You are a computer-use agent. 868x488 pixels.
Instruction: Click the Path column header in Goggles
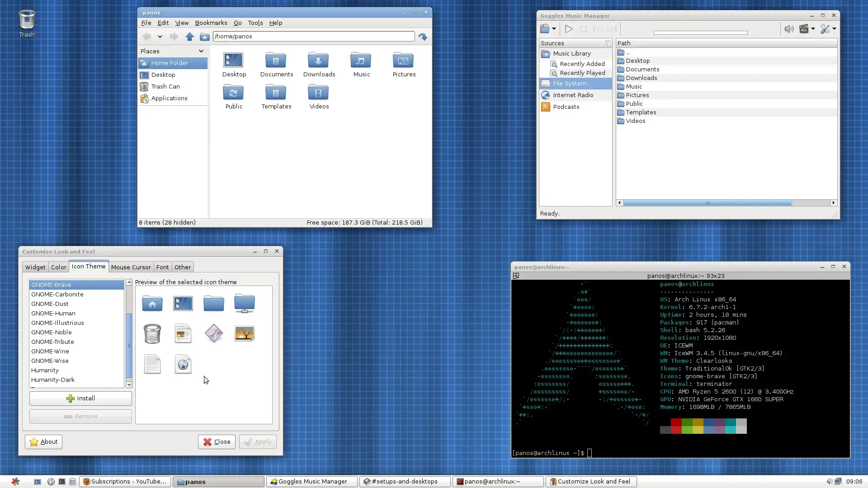(726, 43)
